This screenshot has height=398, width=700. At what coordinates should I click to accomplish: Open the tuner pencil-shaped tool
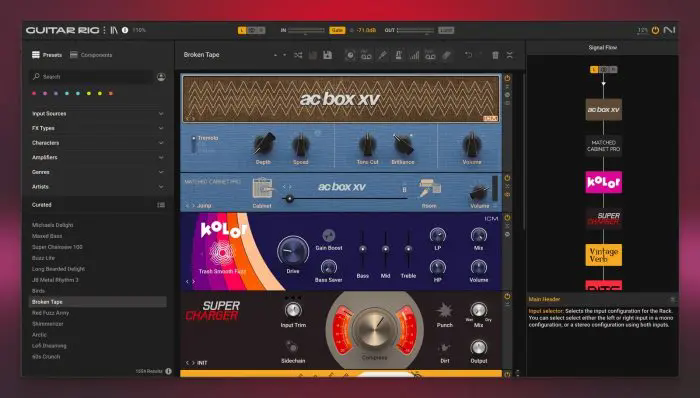coord(383,55)
